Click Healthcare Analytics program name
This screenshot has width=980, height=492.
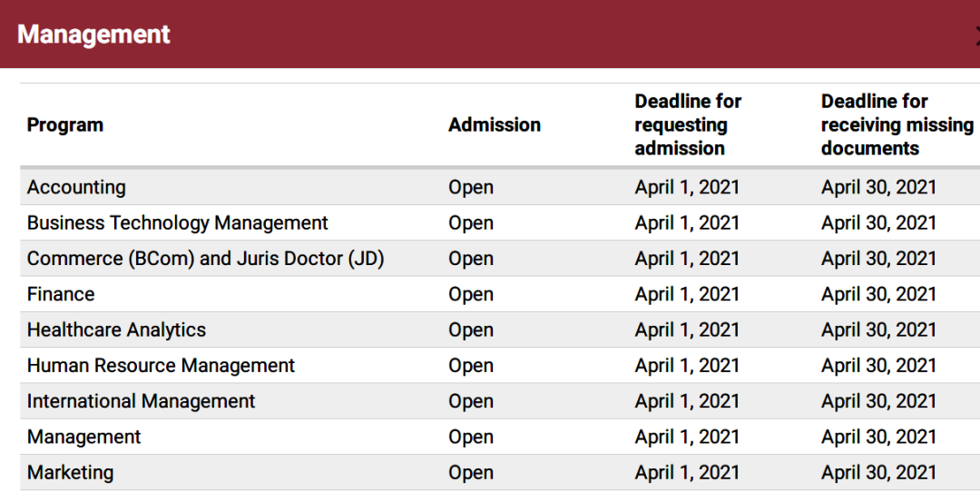pyautogui.click(x=116, y=330)
